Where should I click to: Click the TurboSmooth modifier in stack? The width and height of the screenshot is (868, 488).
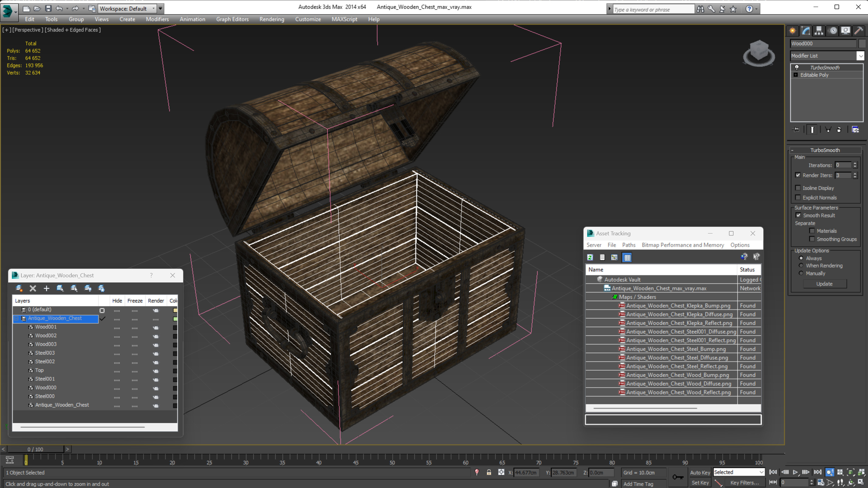tap(825, 67)
